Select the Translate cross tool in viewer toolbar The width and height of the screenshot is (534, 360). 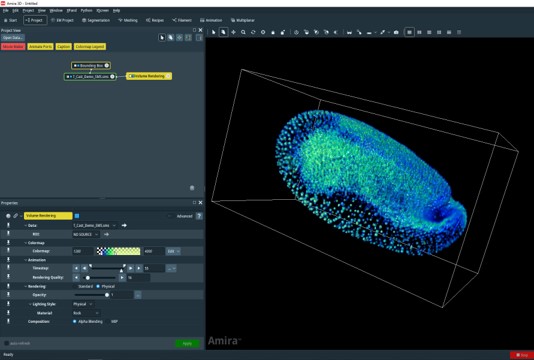pos(233,32)
